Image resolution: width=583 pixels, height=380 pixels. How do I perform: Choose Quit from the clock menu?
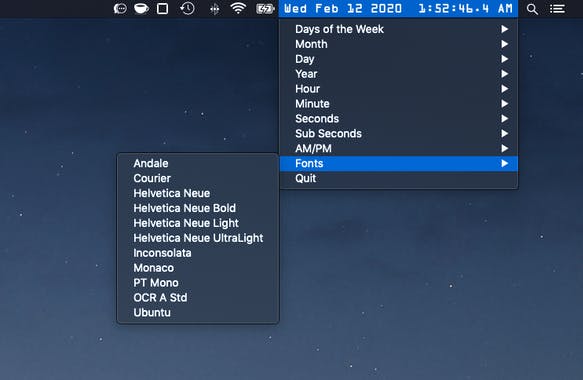[399, 178]
